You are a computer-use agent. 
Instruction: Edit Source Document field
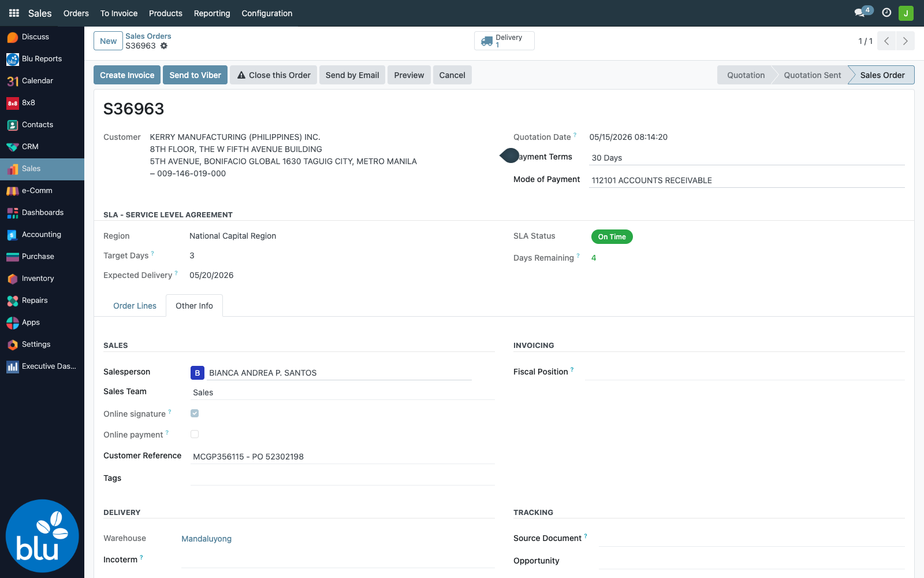coord(752,539)
